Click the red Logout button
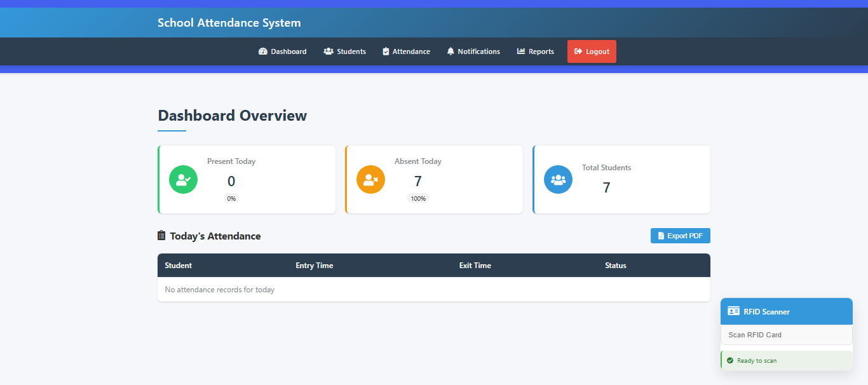868x385 pixels. 592,51
